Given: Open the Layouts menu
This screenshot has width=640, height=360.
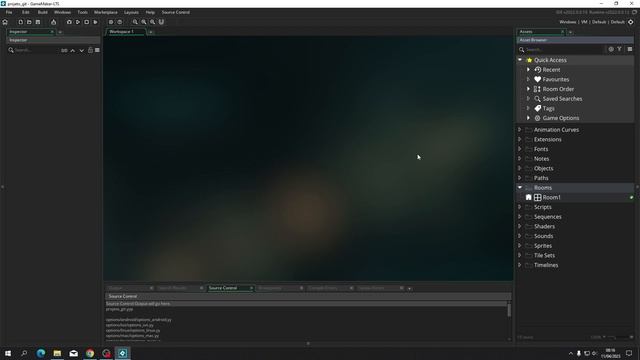Looking at the screenshot, I should point(131,12).
